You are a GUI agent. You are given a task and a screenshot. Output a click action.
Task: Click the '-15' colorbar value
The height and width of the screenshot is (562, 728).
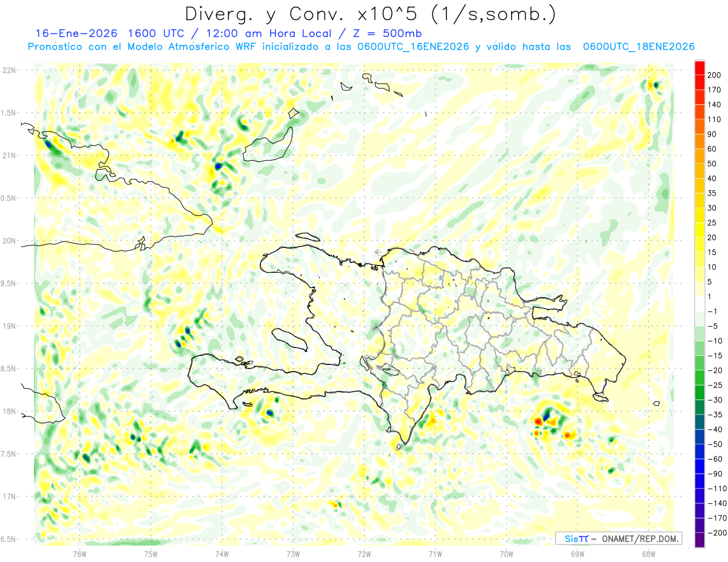[714, 355]
